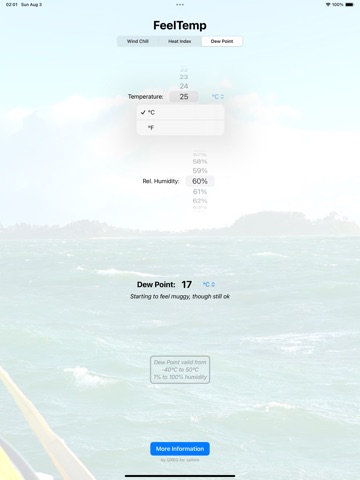Screen dimensions: 360x480
Task: Tap the selected humidity value 60%
Action: (200, 181)
